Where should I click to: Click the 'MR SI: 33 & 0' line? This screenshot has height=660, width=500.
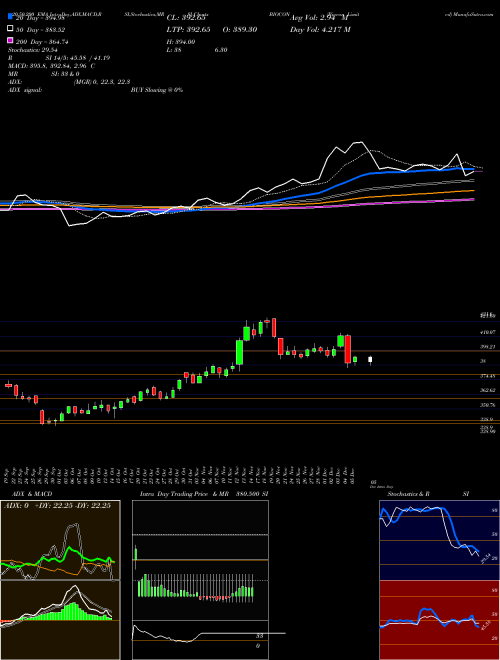pyautogui.click(x=43, y=74)
